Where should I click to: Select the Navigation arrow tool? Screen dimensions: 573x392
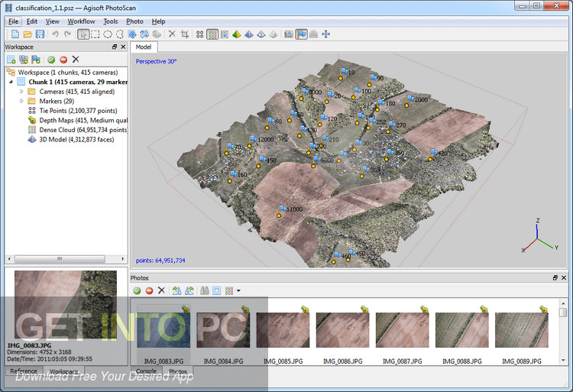(x=83, y=34)
